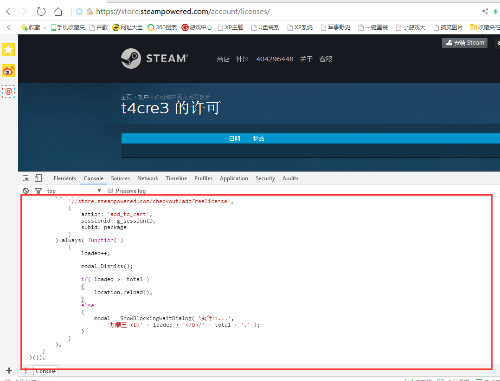Viewport: 500px width, 381px height.
Task: Click the console filter funnel icon
Action: (x=39, y=191)
